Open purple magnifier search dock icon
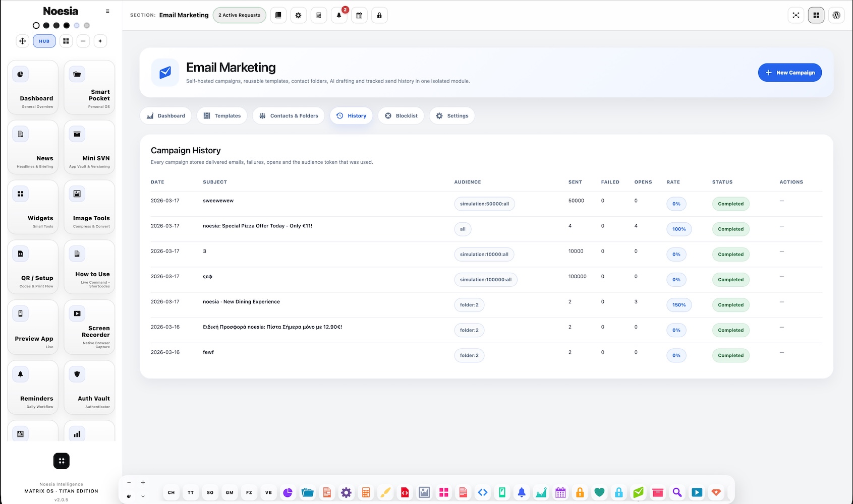Image resolution: width=853 pixels, height=504 pixels. pyautogui.click(x=677, y=492)
